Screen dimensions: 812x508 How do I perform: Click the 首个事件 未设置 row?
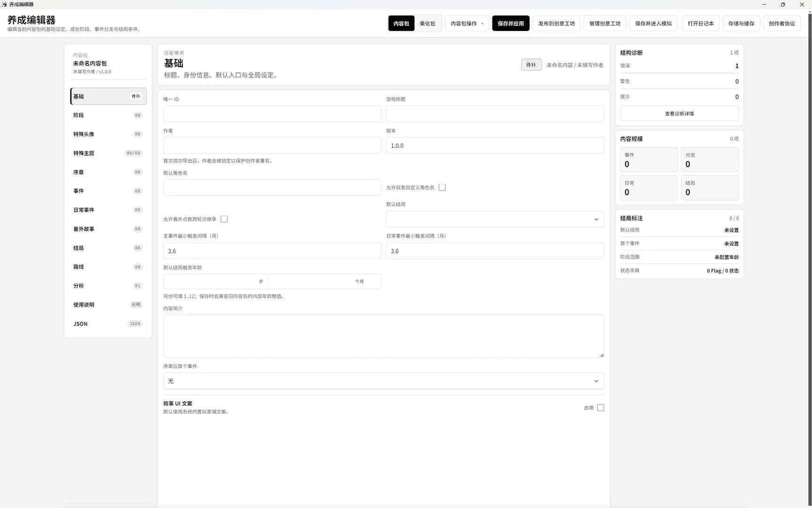click(679, 244)
